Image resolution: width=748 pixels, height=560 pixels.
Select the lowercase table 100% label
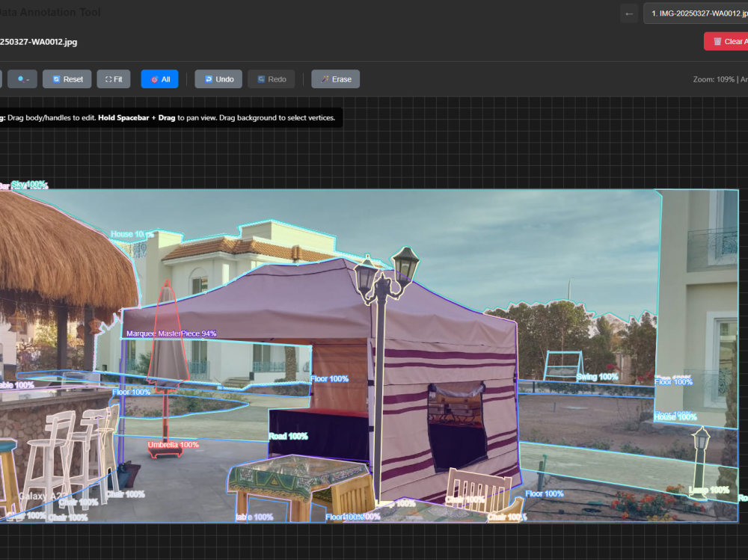pyautogui.click(x=255, y=517)
